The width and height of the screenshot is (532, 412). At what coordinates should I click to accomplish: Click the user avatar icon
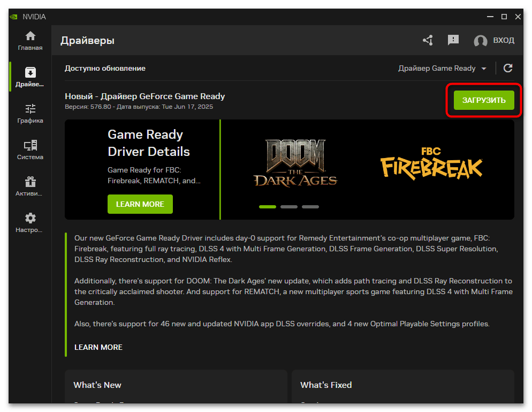pyautogui.click(x=481, y=41)
